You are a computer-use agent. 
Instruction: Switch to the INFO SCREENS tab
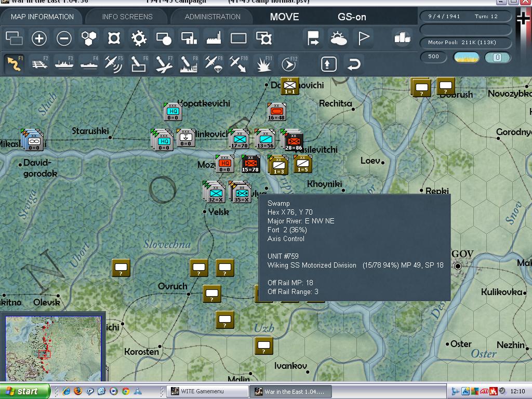tap(127, 17)
